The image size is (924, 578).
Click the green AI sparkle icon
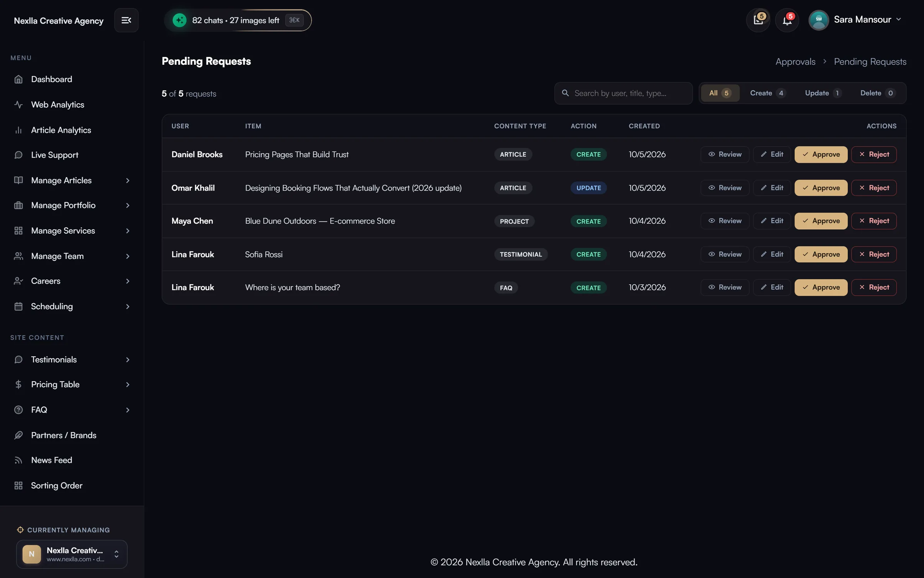point(179,20)
